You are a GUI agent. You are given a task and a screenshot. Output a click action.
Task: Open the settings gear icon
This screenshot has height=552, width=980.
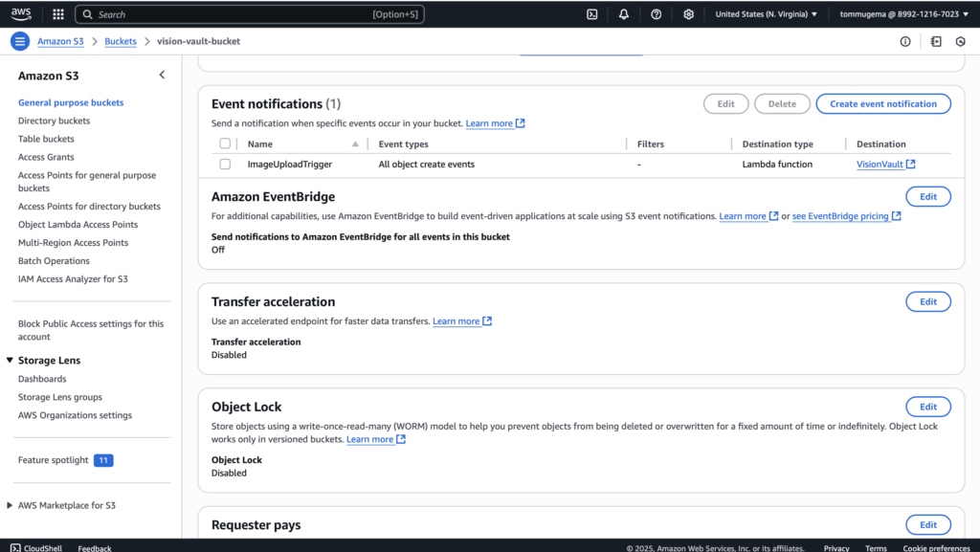tap(688, 14)
